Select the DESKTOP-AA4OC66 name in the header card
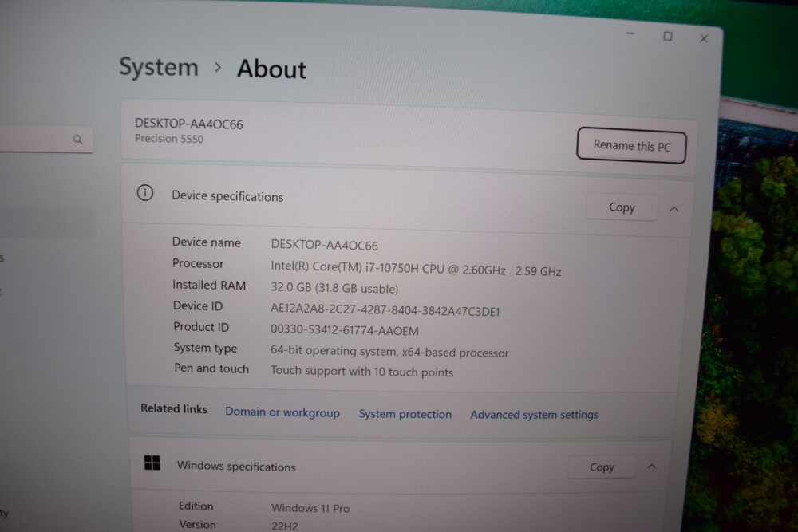This screenshot has height=532, width=798. [x=189, y=124]
